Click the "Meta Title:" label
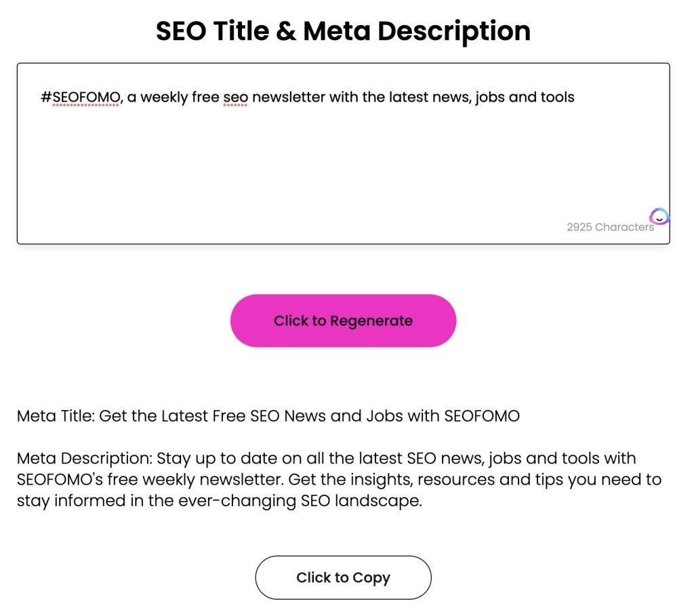Viewport: 694px width, 616px height. coord(56,416)
